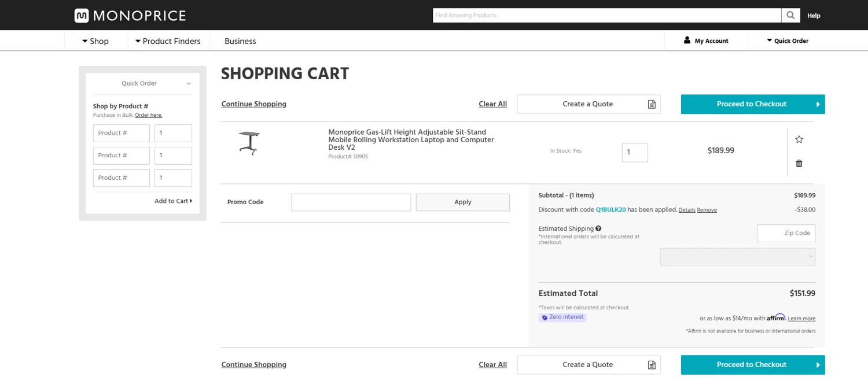Apply the promo code
868x381 pixels.
[462, 202]
